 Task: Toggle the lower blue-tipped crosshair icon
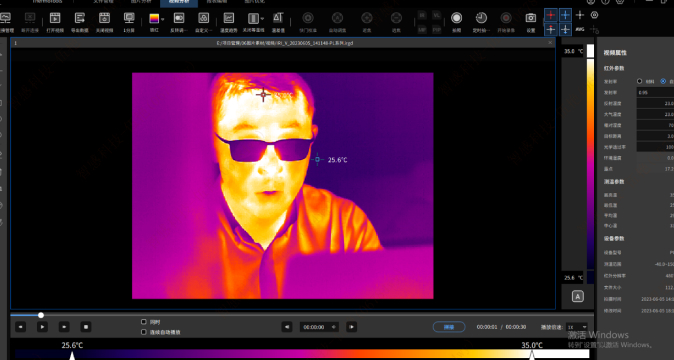pyautogui.click(x=565, y=30)
